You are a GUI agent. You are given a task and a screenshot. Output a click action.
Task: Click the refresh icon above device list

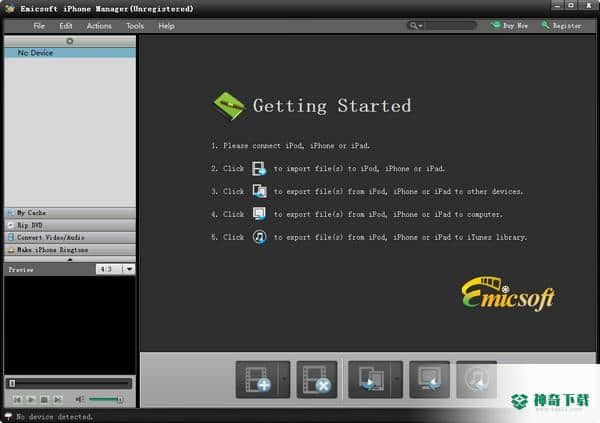click(70, 41)
